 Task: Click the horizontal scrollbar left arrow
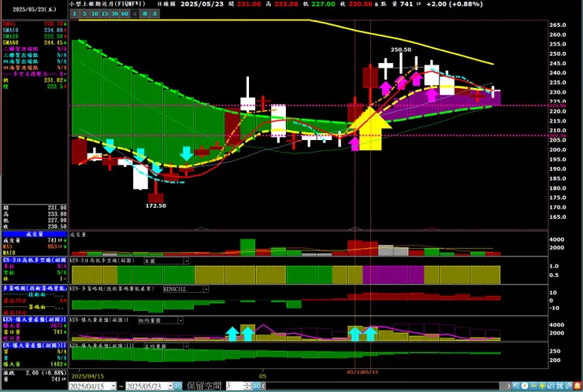point(263,386)
